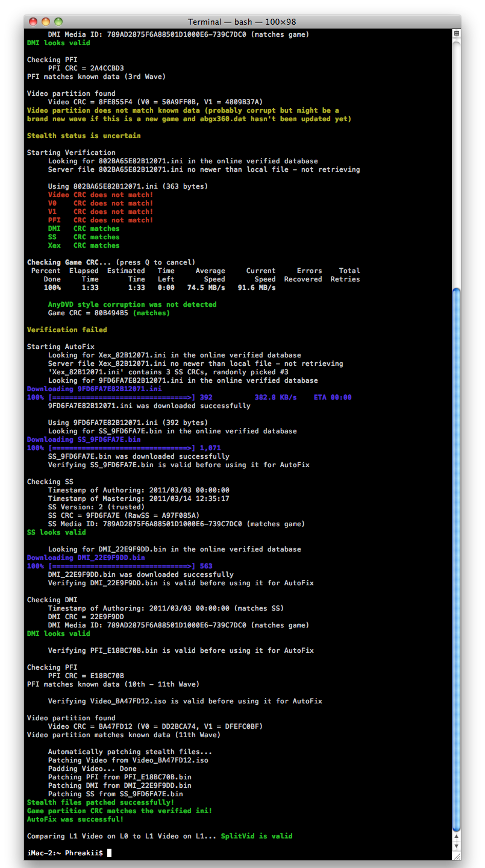The image size is (485, 868).
Task: Click the 'AutoFix was successful!' line
Action: pyautogui.click(x=75, y=819)
